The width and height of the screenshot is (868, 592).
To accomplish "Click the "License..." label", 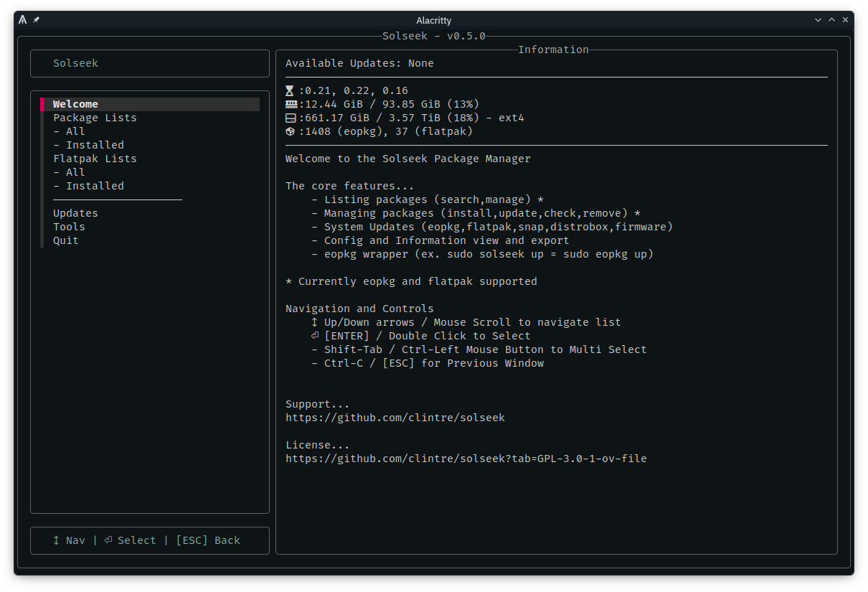I will tap(318, 445).
